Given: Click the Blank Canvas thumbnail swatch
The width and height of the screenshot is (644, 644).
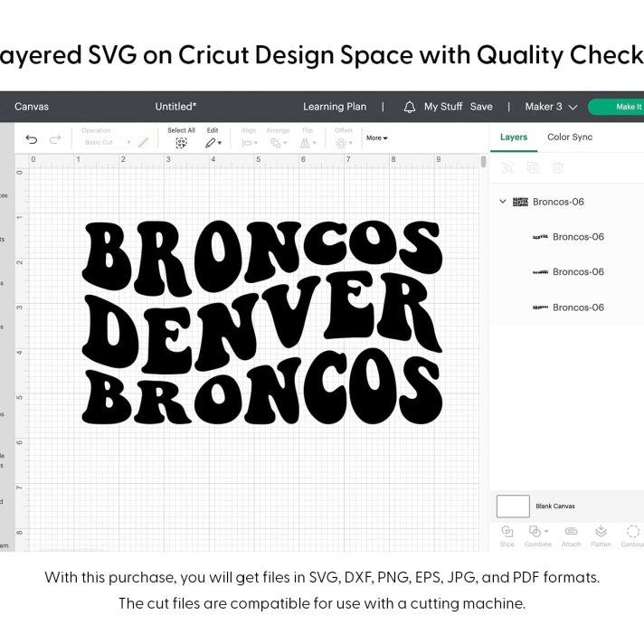Looking at the screenshot, I should (513, 506).
